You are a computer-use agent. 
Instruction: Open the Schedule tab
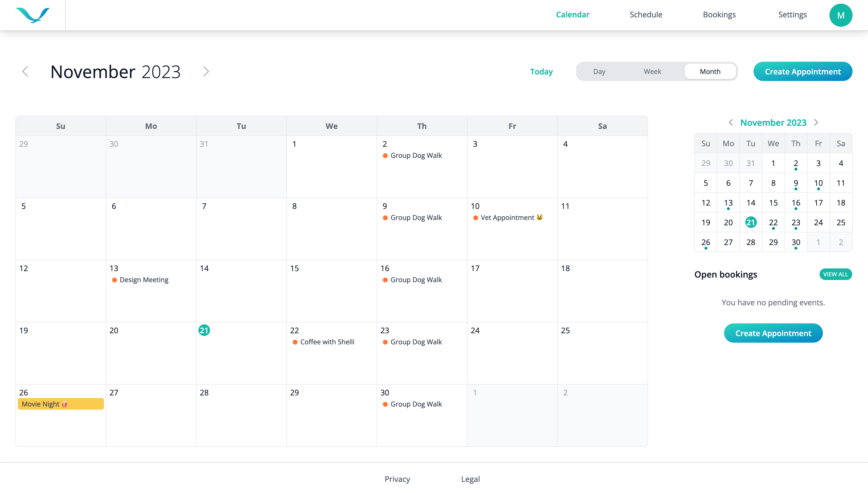tap(646, 14)
